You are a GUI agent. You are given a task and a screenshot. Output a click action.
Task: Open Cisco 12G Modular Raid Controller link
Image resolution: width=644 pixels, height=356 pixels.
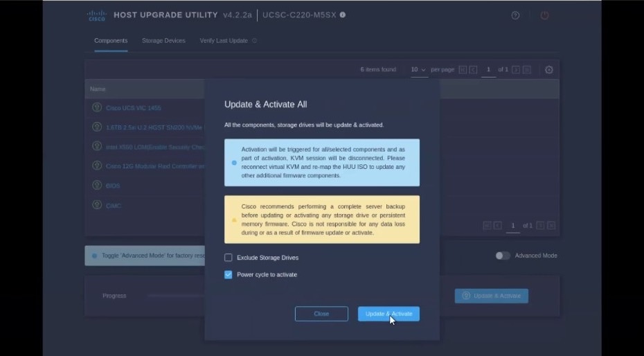click(x=155, y=166)
